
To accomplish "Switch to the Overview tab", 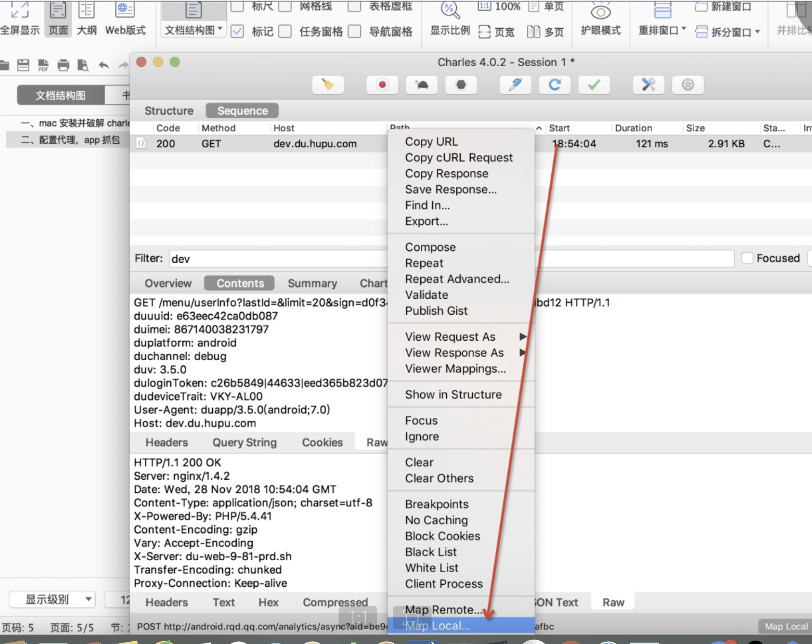I will click(168, 283).
